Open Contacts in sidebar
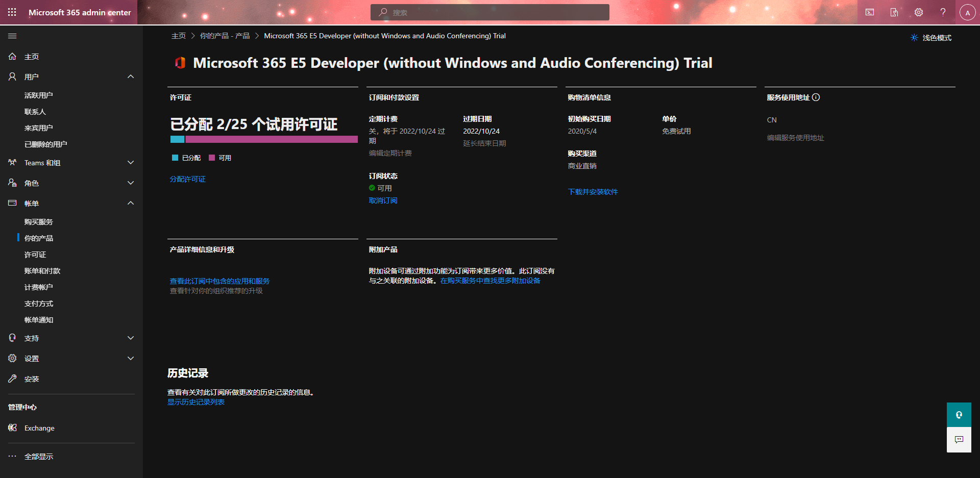This screenshot has height=478, width=980. tap(35, 112)
